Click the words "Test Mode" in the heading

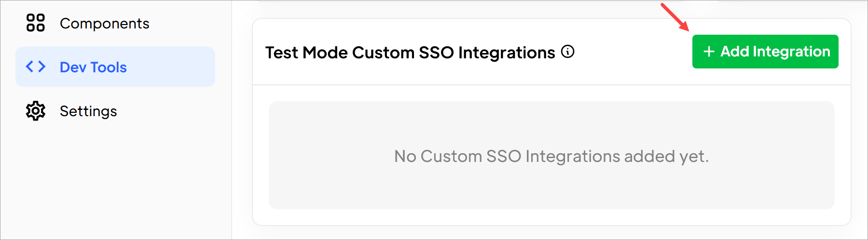point(306,52)
